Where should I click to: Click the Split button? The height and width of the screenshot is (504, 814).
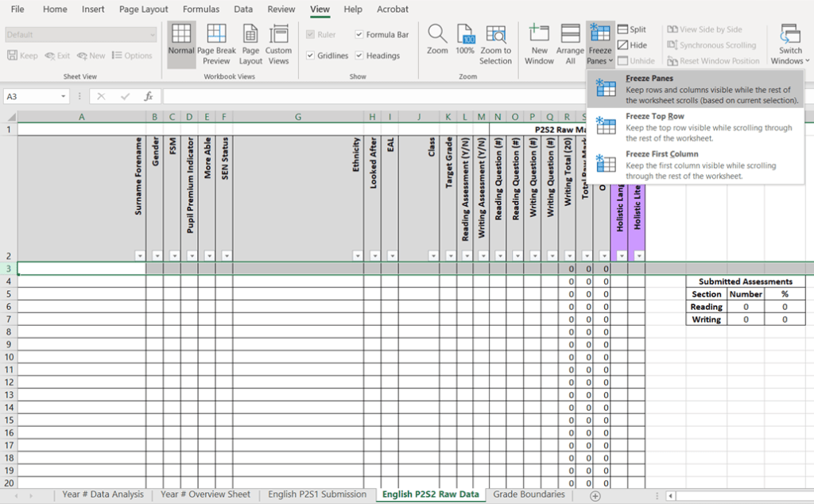click(632, 29)
